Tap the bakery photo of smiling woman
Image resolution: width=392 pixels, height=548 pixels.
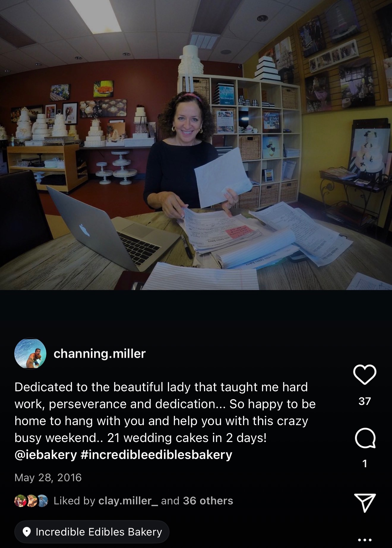pos(196,145)
